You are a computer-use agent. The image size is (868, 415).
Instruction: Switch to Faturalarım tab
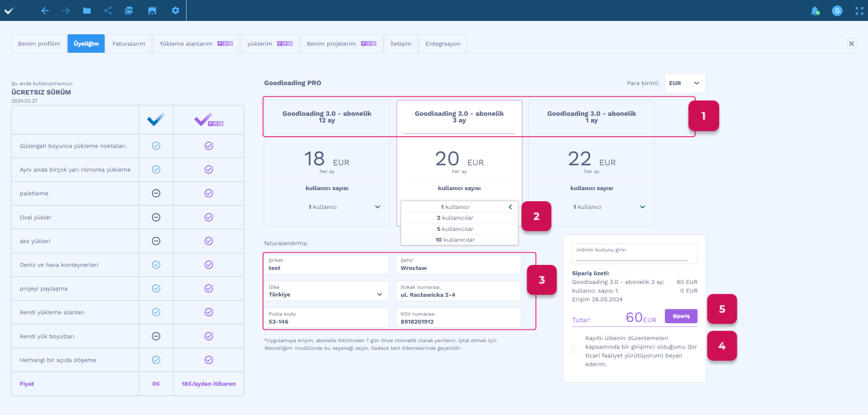pos(129,44)
